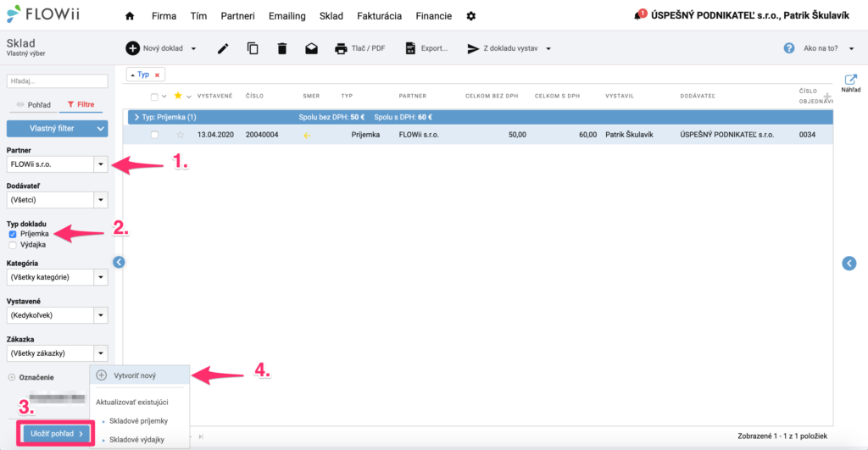
Task: Click the Export toolbar button
Action: coord(426,48)
